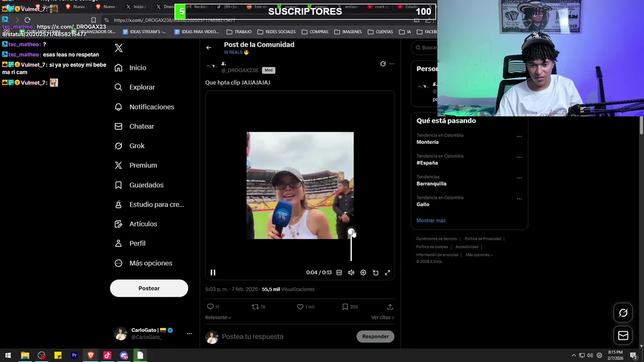The image size is (644, 362).
Task: Expand video to fullscreen
Action: coord(387,273)
